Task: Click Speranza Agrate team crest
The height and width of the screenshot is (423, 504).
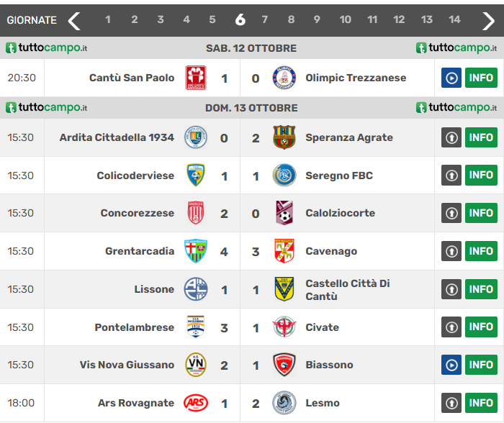Action: point(284,137)
